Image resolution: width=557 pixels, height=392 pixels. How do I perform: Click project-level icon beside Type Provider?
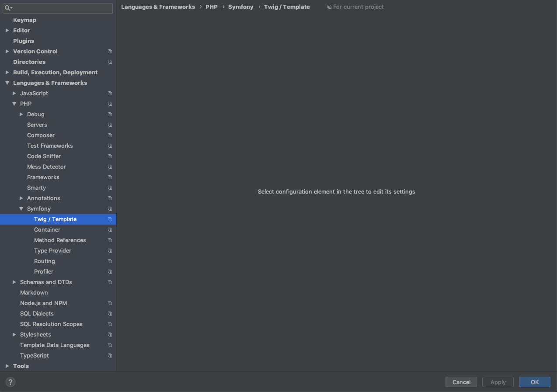point(110,251)
